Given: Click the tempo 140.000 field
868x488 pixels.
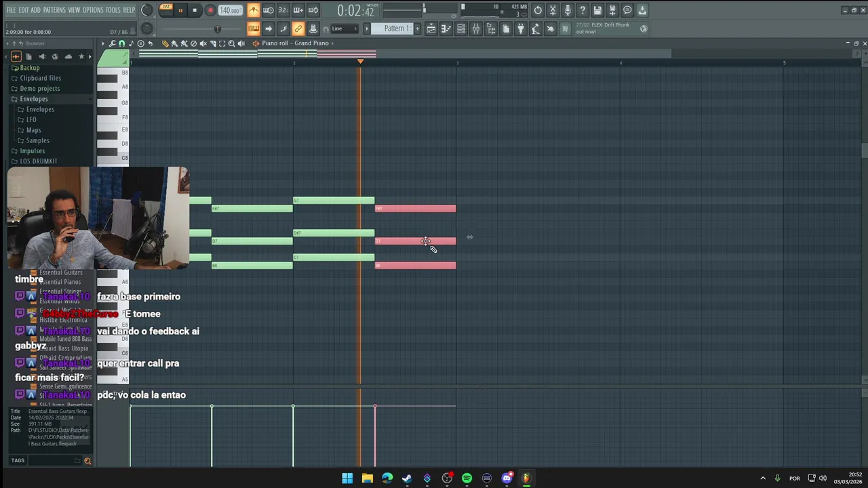Looking at the screenshot, I should (230, 10).
